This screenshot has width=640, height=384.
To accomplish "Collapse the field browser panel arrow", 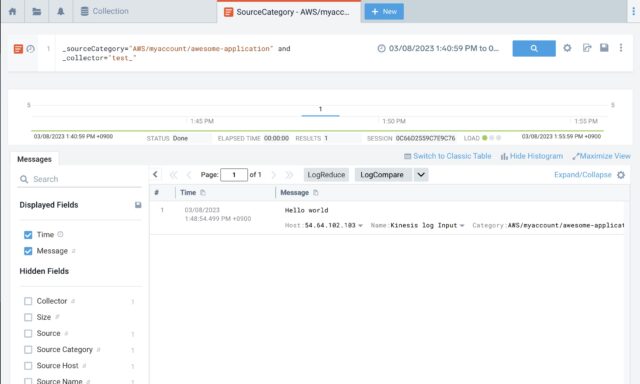I will point(156,175).
